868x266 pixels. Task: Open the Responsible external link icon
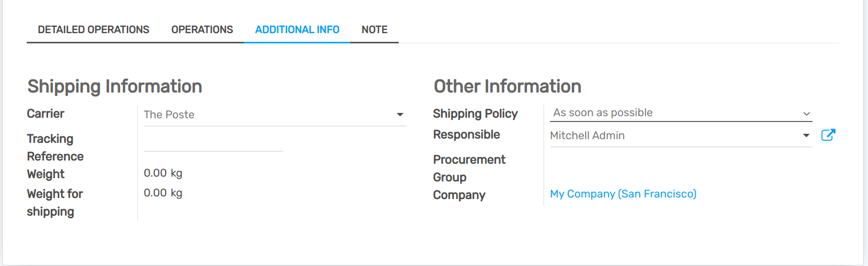828,135
